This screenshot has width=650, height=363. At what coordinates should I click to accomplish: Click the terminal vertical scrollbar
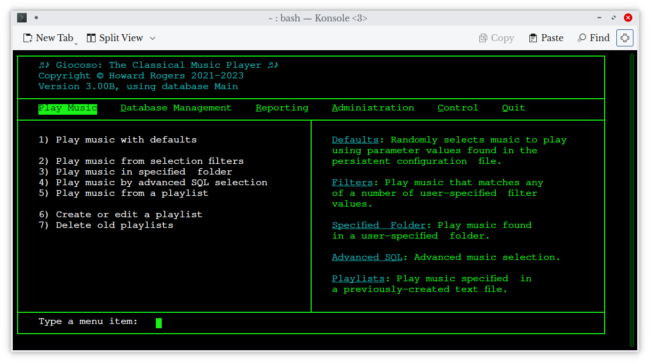click(x=632, y=200)
